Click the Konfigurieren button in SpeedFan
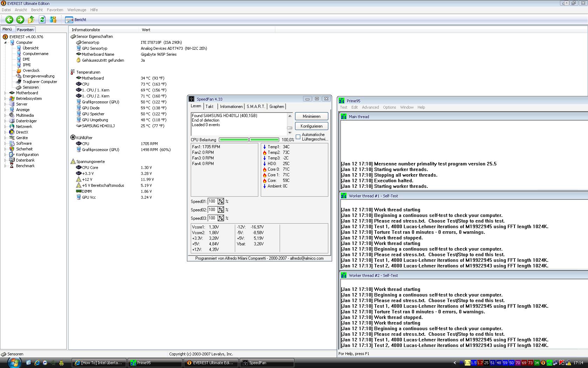 coord(311,126)
